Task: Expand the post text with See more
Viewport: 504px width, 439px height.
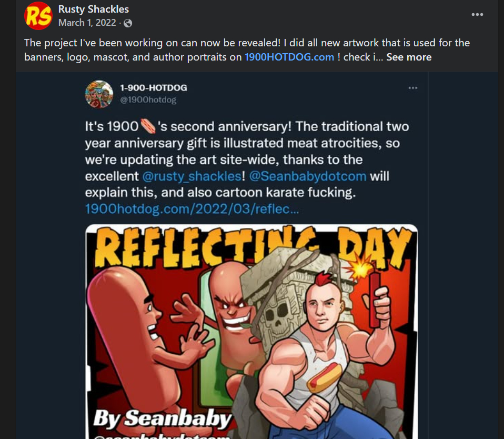Action: pos(409,57)
